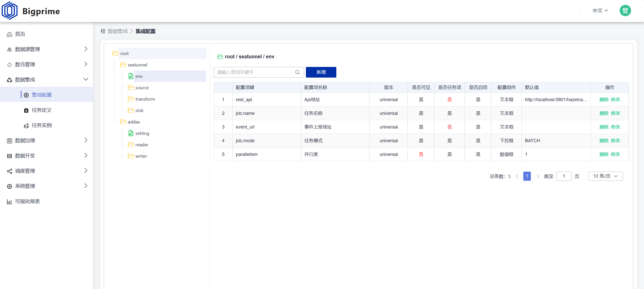Click the green folder icon before root/seatunnel/env
Screen dimensions: 644x289
click(x=220, y=57)
